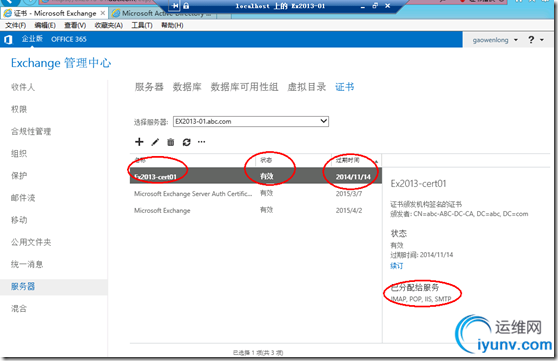Image resolution: width=558 pixels, height=361 pixels.
Task: Open 收件人 in the left navigation
Action: [x=23, y=87]
